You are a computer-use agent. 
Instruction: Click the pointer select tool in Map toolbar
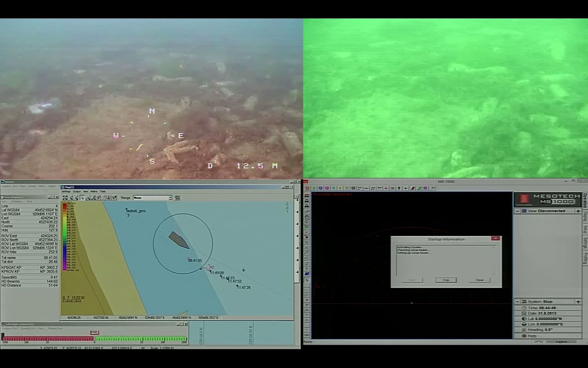(82, 198)
